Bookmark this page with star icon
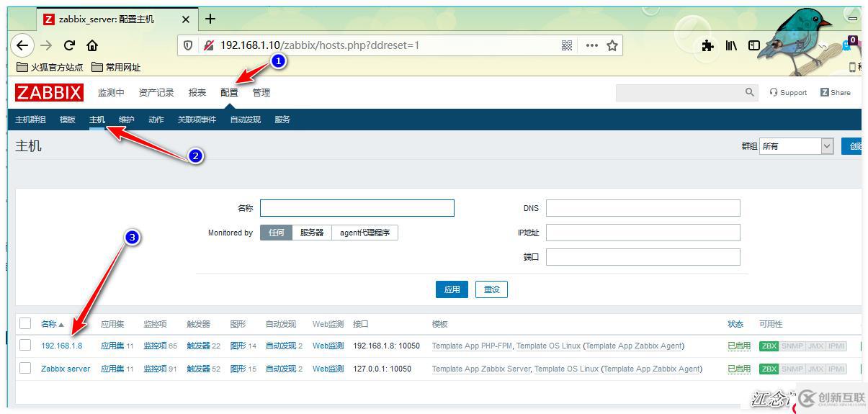Image resolution: width=868 pixels, height=414 pixels. point(612,45)
